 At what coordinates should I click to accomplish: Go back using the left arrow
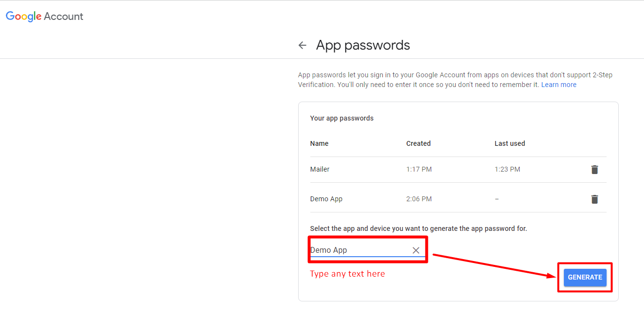coord(303,45)
